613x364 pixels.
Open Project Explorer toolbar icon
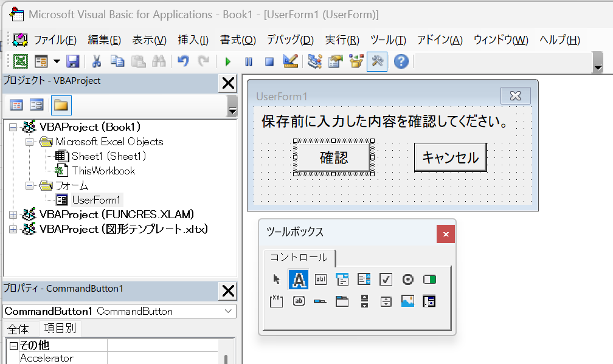[x=315, y=61]
